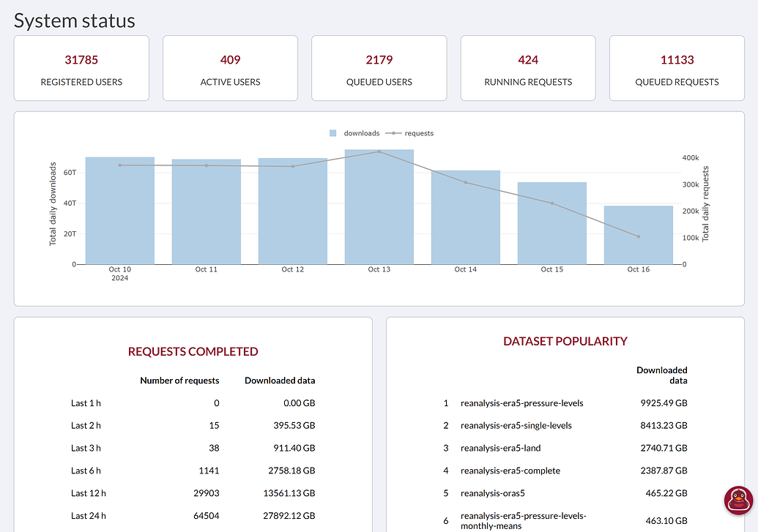Open the red duck chat assistant icon
Screen dimensions: 758x532
tap(738, 500)
